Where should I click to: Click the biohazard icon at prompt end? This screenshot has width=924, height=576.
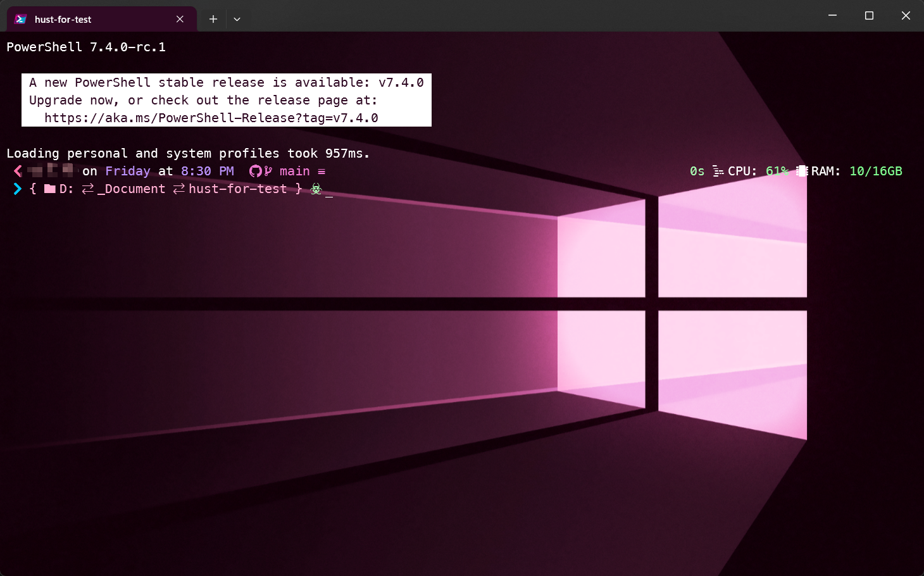pos(316,189)
